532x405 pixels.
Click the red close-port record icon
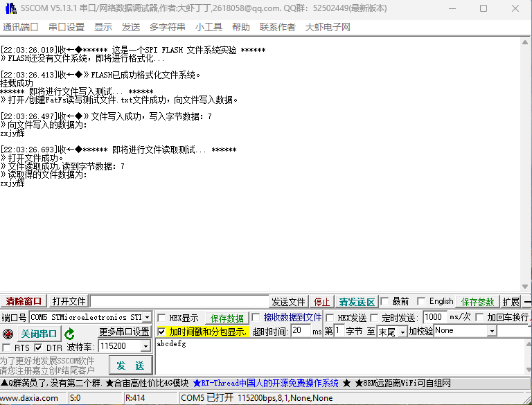click(8, 334)
